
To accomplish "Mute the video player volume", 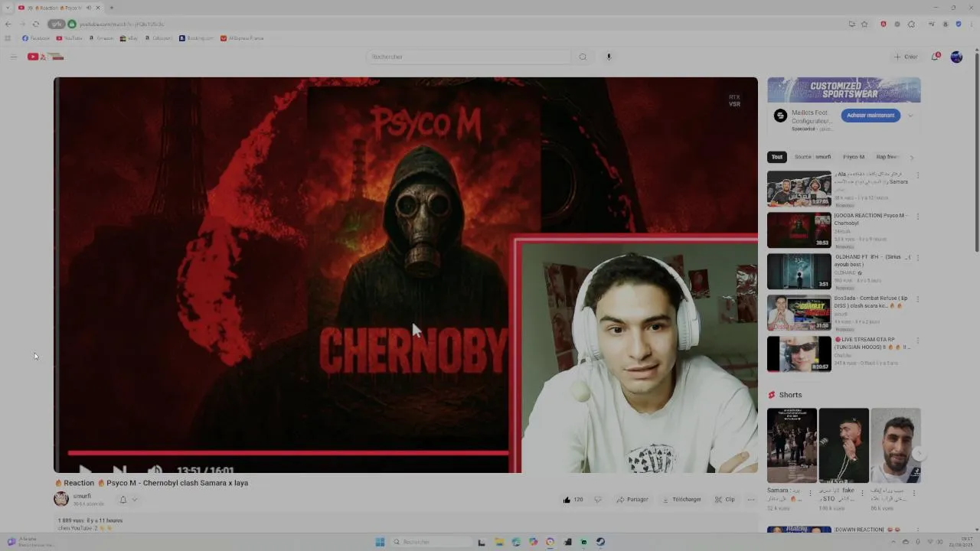I will pyautogui.click(x=154, y=469).
